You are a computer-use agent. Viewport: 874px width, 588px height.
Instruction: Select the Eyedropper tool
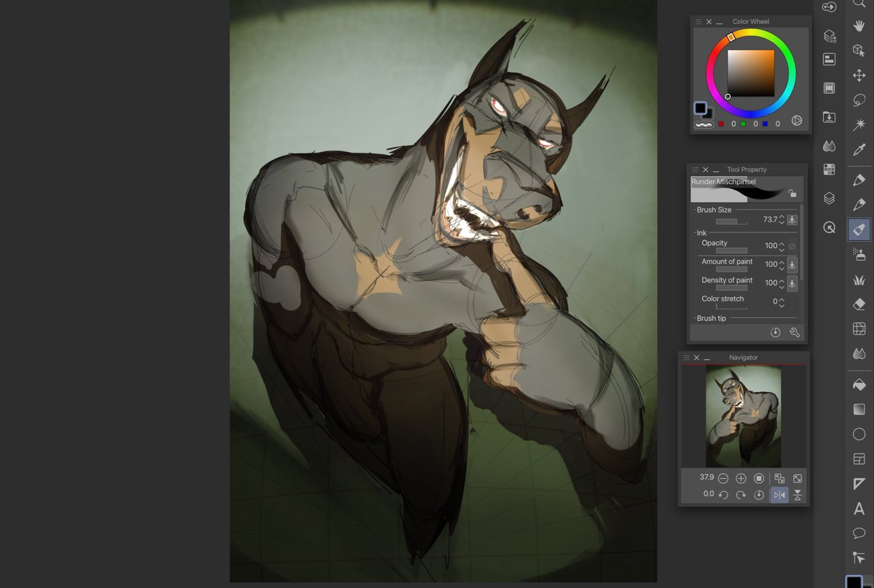859,149
